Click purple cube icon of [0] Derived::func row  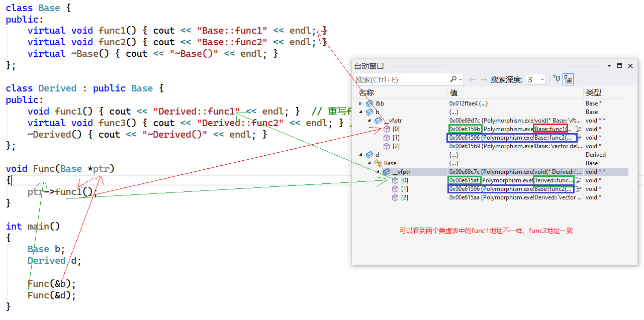click(395, 180)
